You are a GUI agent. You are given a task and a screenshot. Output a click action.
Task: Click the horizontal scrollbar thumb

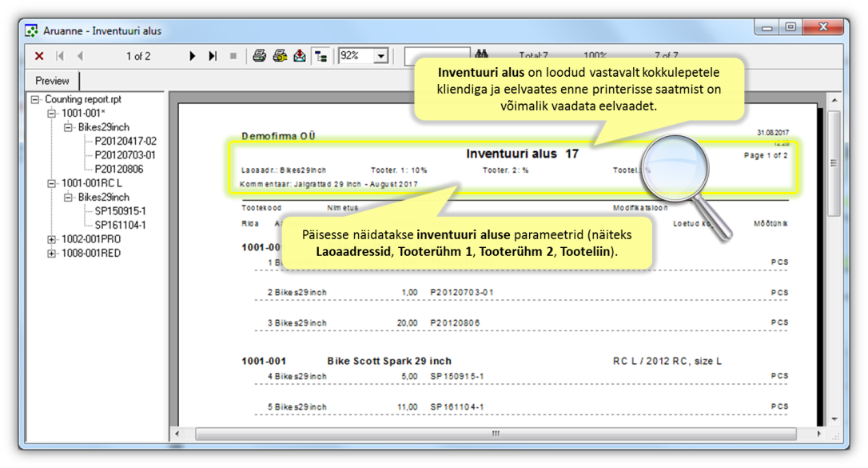[x=496, y=434]
